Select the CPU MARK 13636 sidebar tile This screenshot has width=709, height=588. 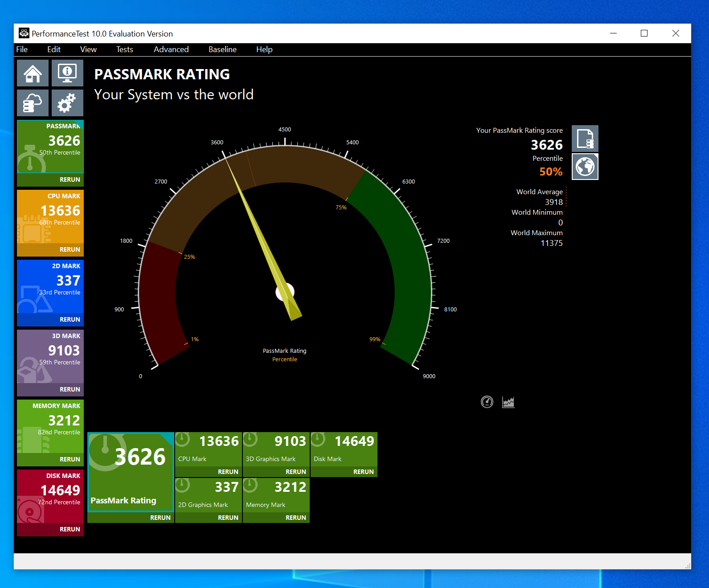(x=50, y=216)
